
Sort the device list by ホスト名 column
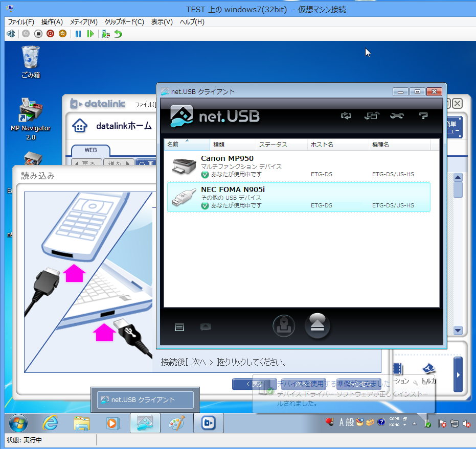(338, 145)
